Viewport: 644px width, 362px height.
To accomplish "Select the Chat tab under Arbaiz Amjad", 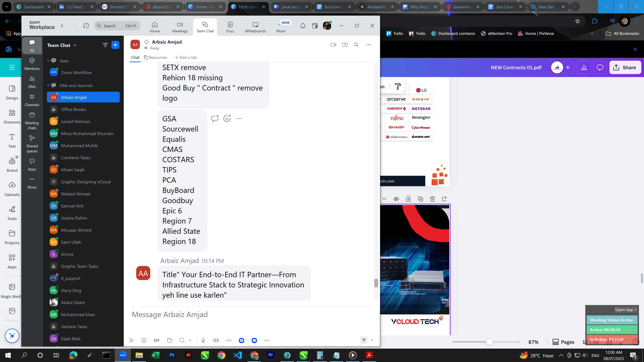I will [x=135, y=57].
